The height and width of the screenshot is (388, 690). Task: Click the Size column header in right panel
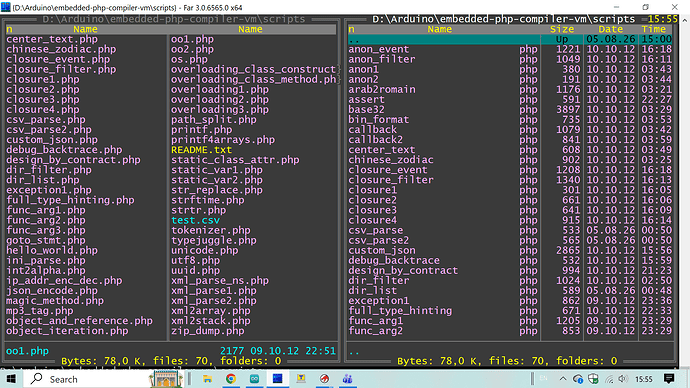pyautogui.click(x=562, y=29)
